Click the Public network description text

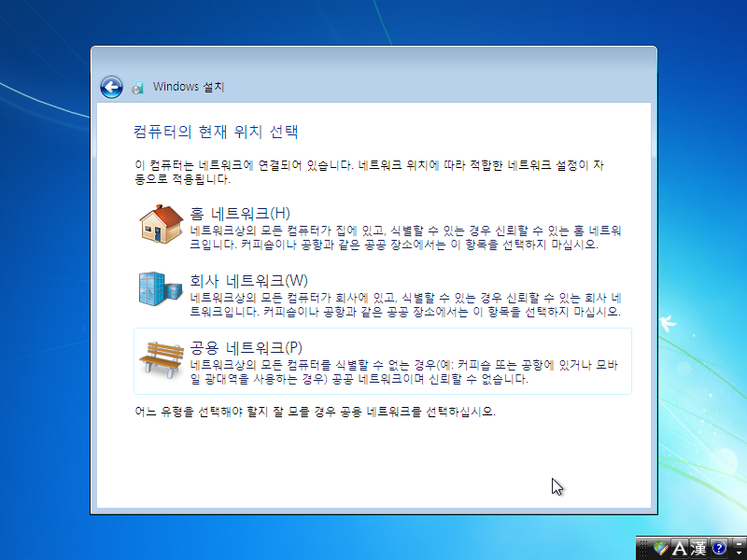coord(404,371)
